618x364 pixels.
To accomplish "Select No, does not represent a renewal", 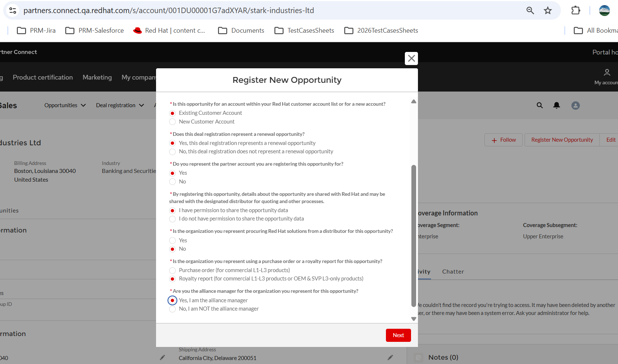I will click(x=172, y=151).
